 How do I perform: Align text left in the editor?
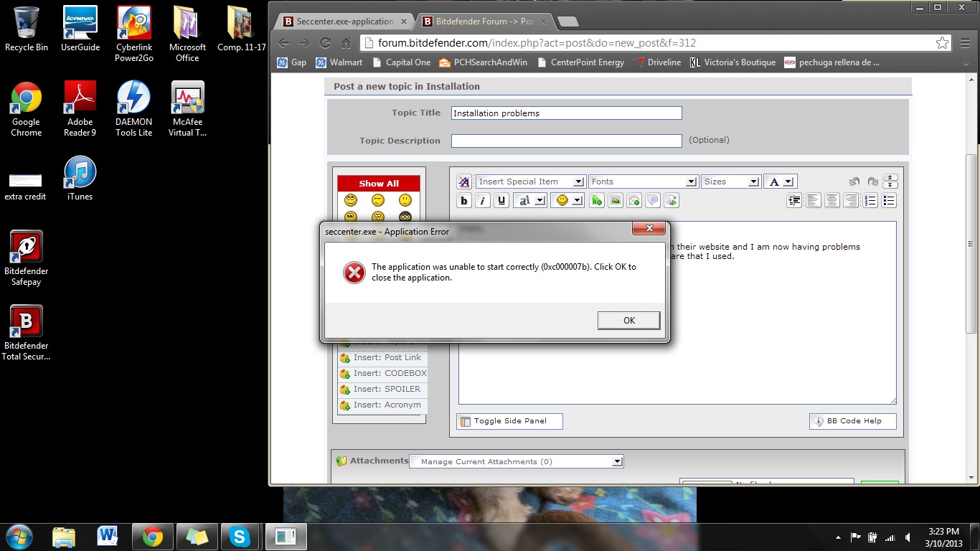tap(813, 201)
